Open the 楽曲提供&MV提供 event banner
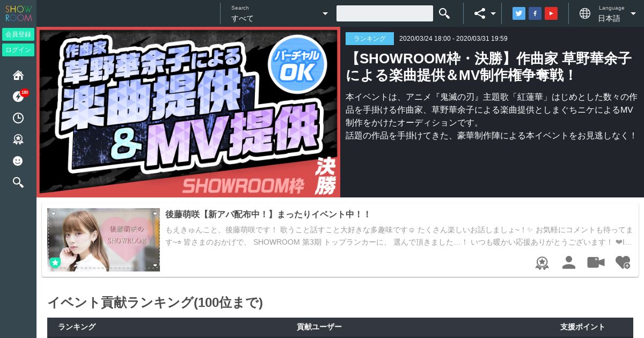 (x=188, y=113)
